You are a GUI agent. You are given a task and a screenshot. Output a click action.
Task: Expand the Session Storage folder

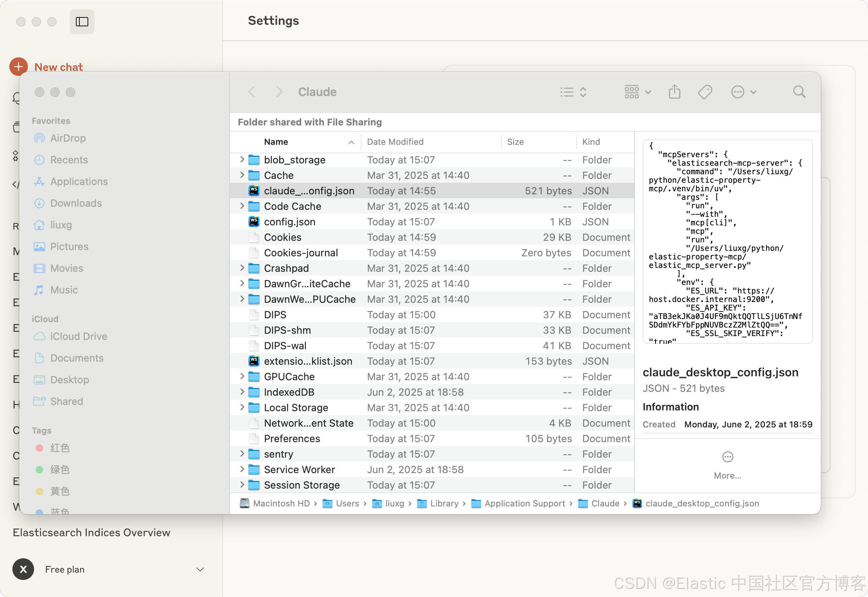(242, 485)
